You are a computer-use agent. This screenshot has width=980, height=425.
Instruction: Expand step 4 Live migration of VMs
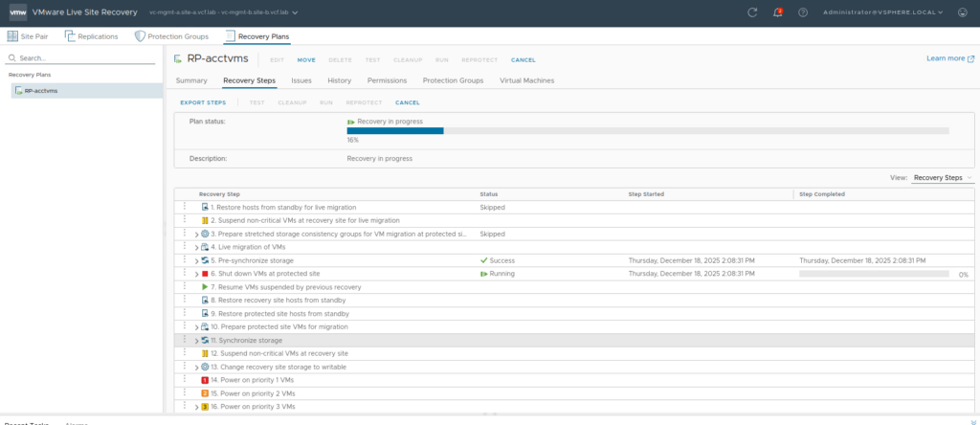196,247
